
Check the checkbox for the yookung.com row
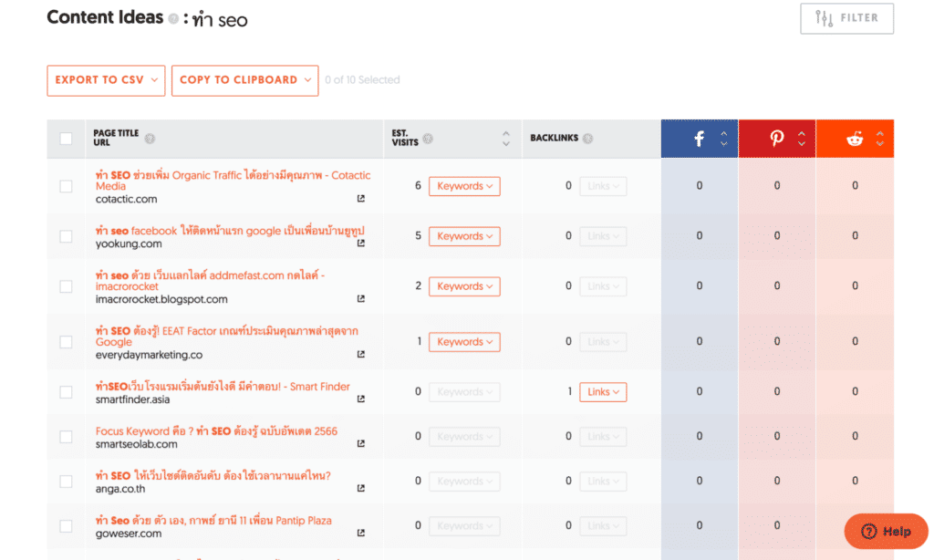pos(66,235)
